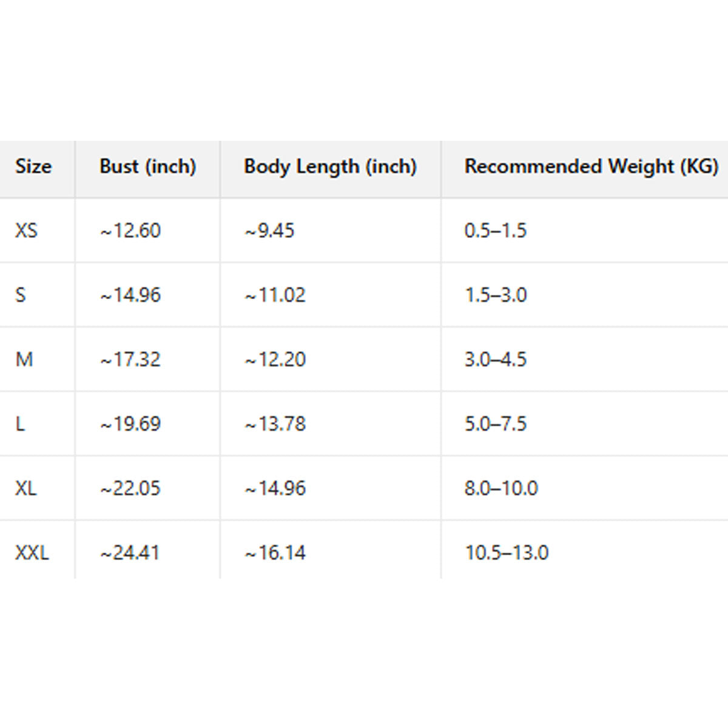Select the XS size cell
Viewport: 728px width, 728px height.
27,231
